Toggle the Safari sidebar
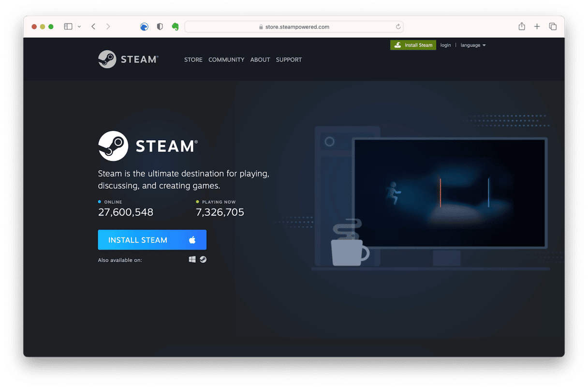This screenshot has height=388, width=588. tap(68, 27)
